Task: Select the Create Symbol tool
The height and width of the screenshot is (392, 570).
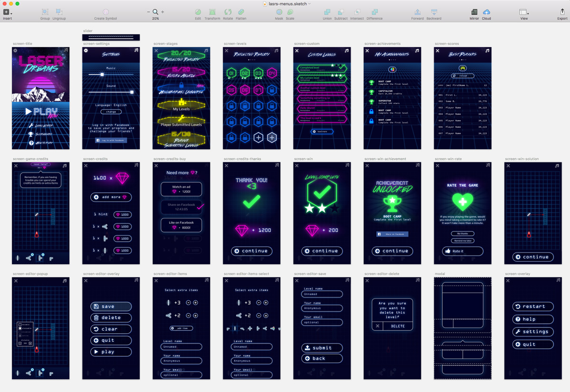Action: click(105, 12)
